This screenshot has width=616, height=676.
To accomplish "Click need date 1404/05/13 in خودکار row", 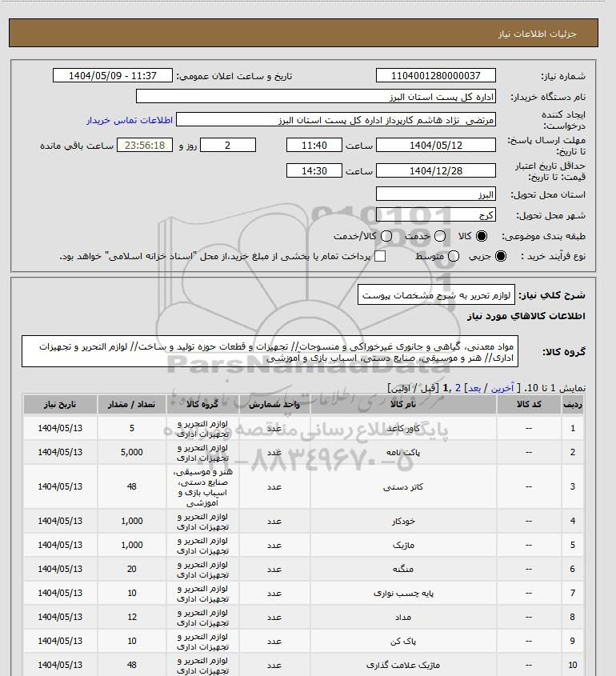I will pyautogui.click(x=60, y=522).
